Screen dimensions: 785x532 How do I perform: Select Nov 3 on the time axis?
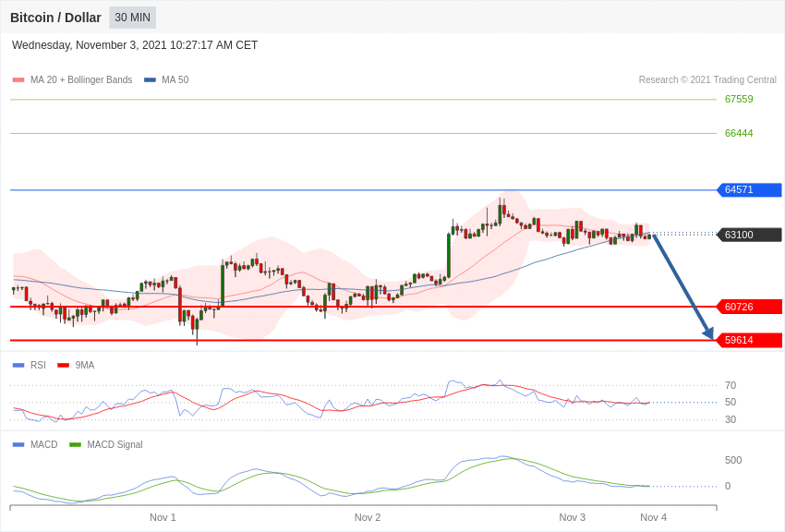click(x=573, y=517)
